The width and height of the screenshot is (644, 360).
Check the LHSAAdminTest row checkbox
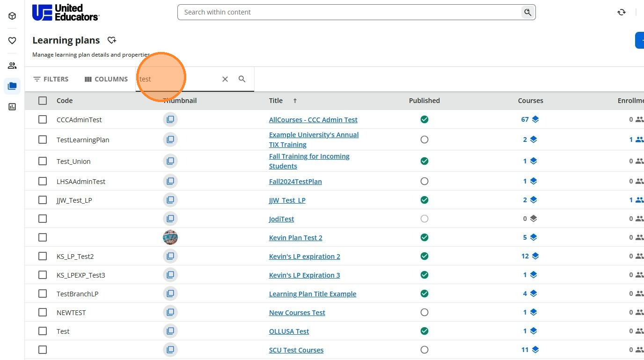click(43, 181)
